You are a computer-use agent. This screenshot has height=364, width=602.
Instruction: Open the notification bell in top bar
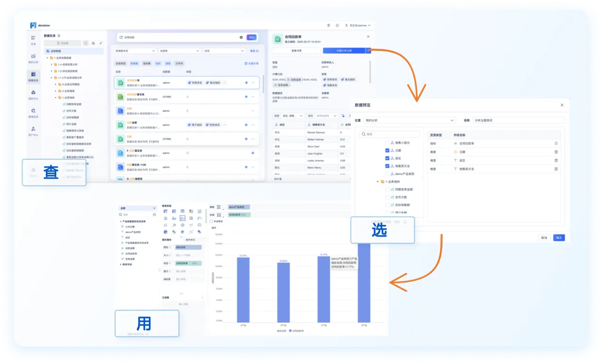(x=337, y=25)
